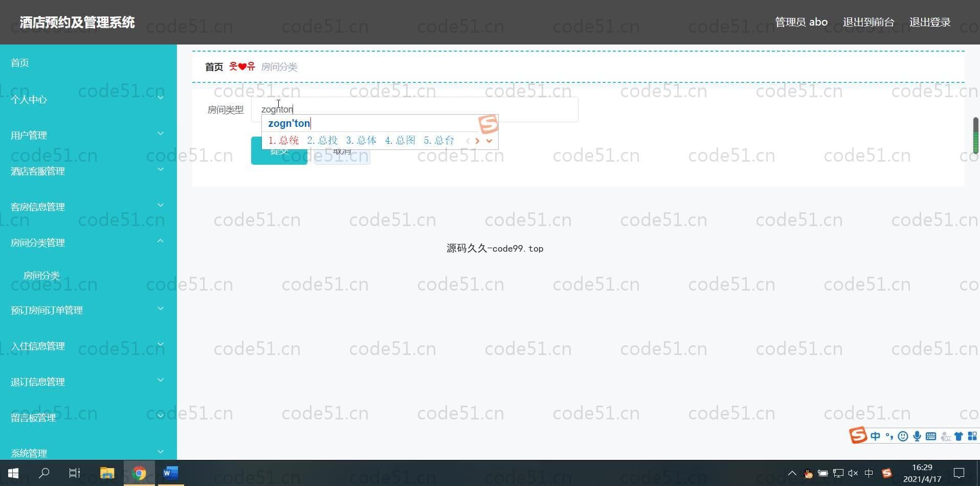
Task: Open the soft keyboard from the Sogou toolbar
Action: click(x=931, y=436)
